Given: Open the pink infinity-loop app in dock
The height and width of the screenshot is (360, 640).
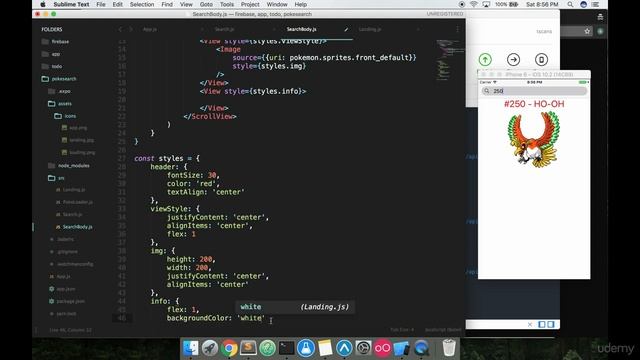Looking at the screenshot, I should (382, 348).
